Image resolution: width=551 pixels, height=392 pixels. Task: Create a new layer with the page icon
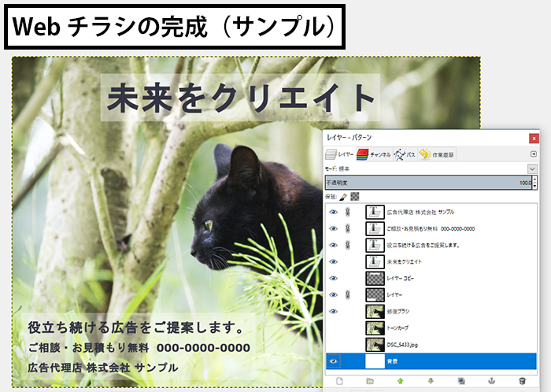click(339, 381)
